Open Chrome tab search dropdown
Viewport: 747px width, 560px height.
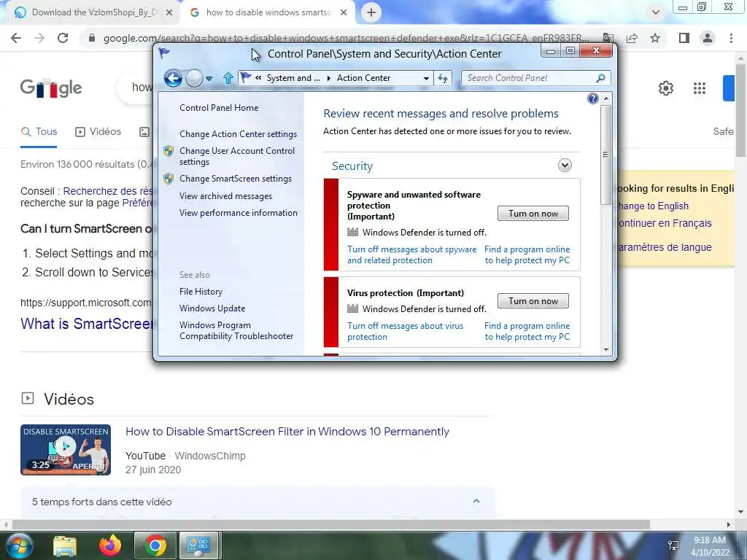(656, 12)
